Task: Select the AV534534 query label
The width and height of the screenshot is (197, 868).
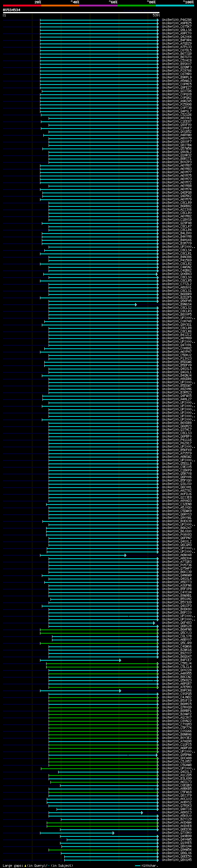Action: 11,10
